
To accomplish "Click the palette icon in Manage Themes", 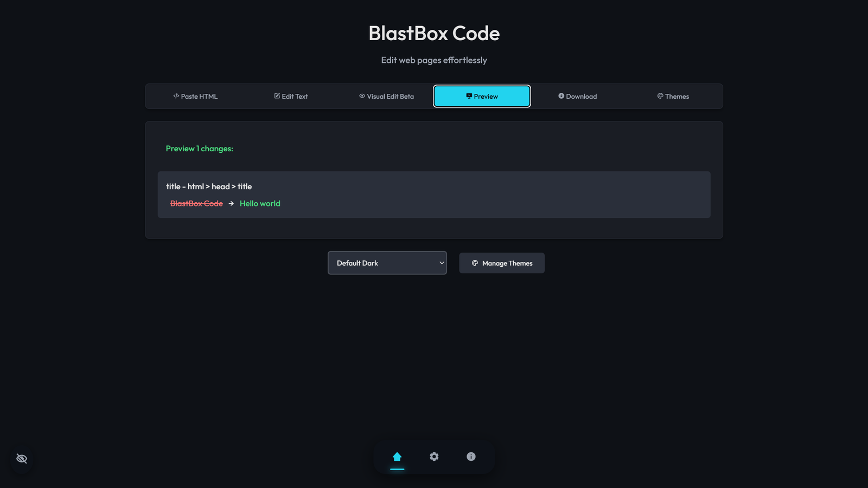I will [475, 263].
